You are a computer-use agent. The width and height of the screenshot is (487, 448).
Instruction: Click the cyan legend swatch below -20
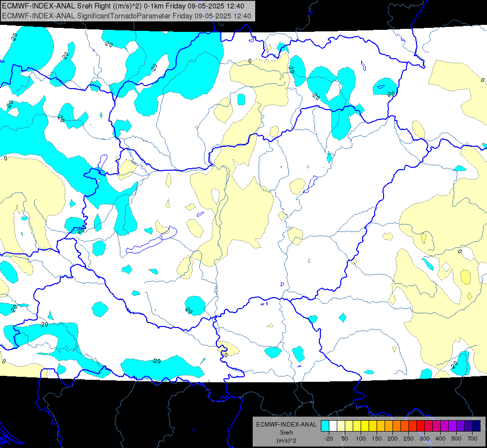click(325, 426)
